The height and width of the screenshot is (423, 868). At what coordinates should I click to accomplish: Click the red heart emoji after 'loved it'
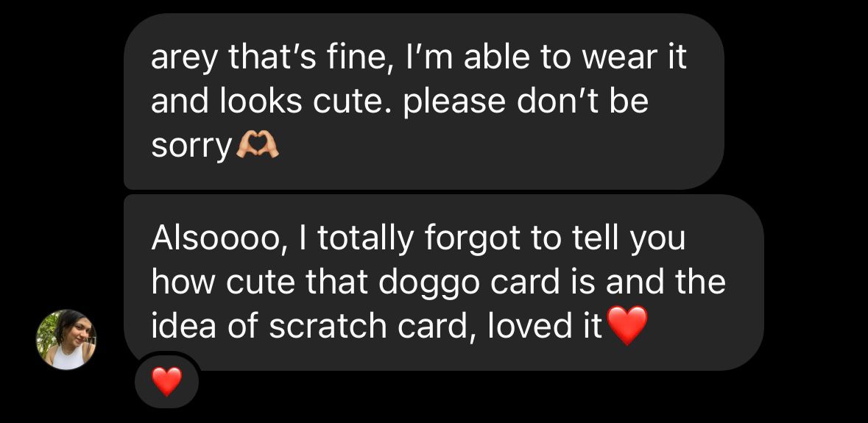coord(627,326)
